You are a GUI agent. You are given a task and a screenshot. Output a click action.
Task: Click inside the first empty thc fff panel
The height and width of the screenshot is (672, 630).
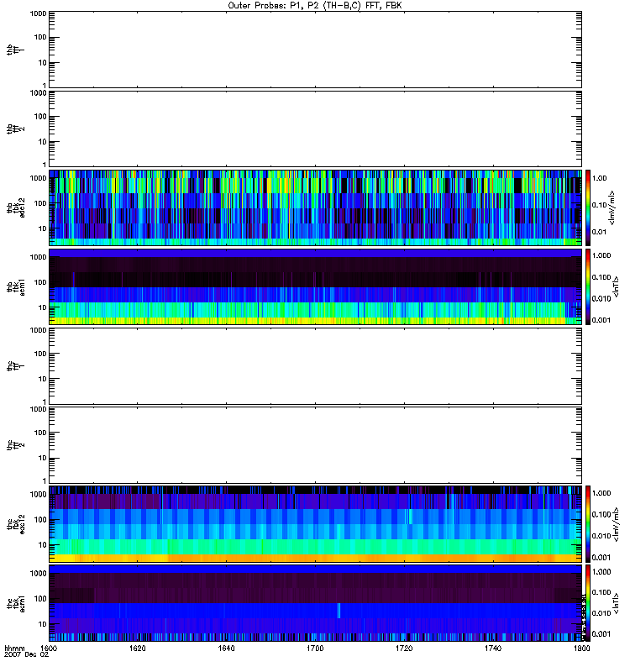pos(315,365)
